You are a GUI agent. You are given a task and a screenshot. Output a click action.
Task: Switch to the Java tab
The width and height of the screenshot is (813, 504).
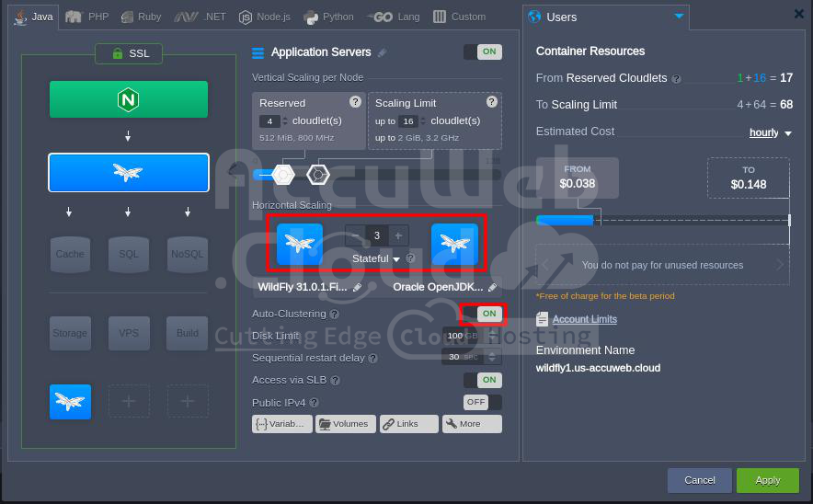point(34,17)
